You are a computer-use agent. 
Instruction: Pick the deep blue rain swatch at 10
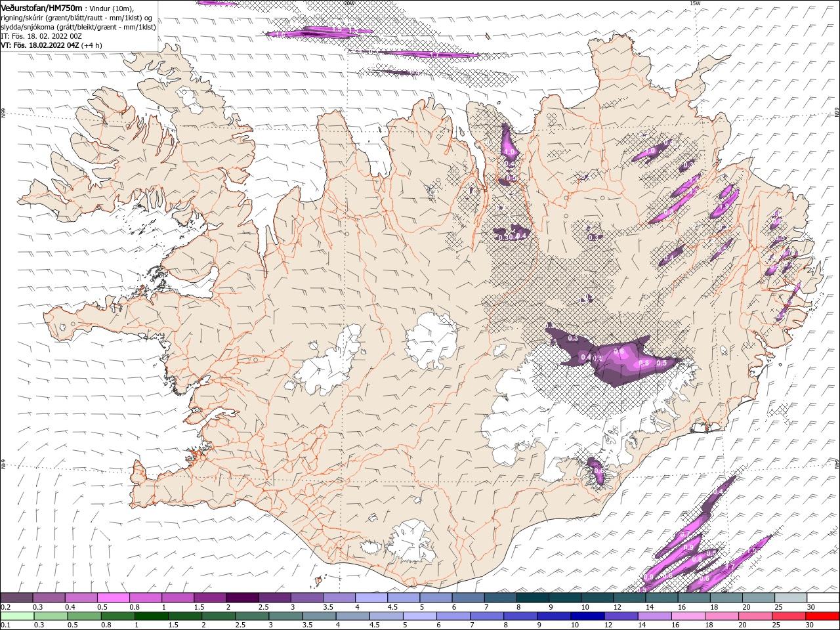(587, 616)
